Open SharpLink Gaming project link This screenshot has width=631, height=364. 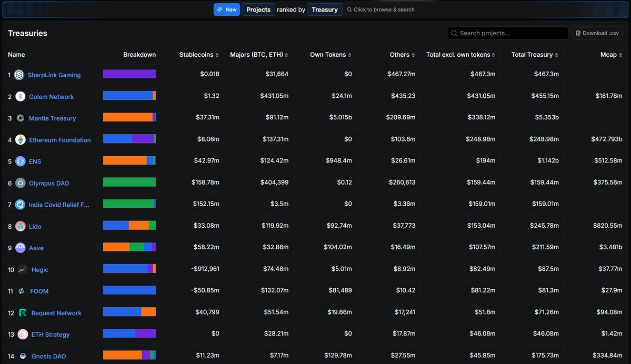(x=54, y=75)
